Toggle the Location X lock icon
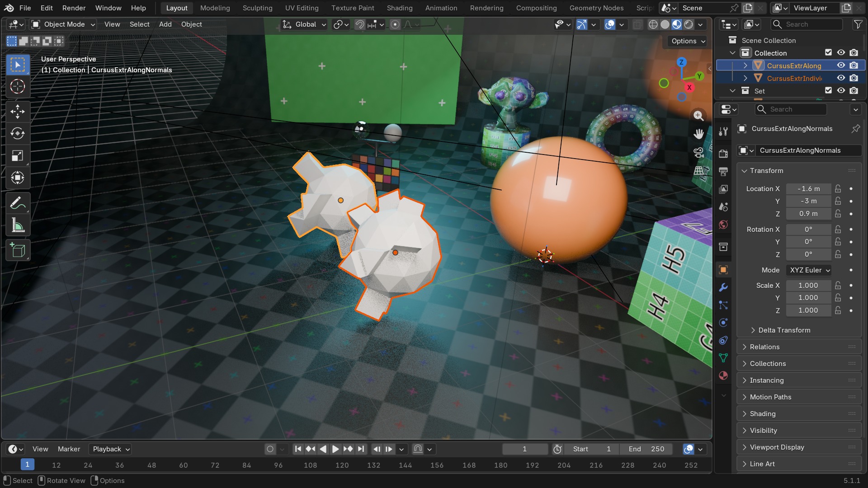868x488 pixels. coord(838,189)
